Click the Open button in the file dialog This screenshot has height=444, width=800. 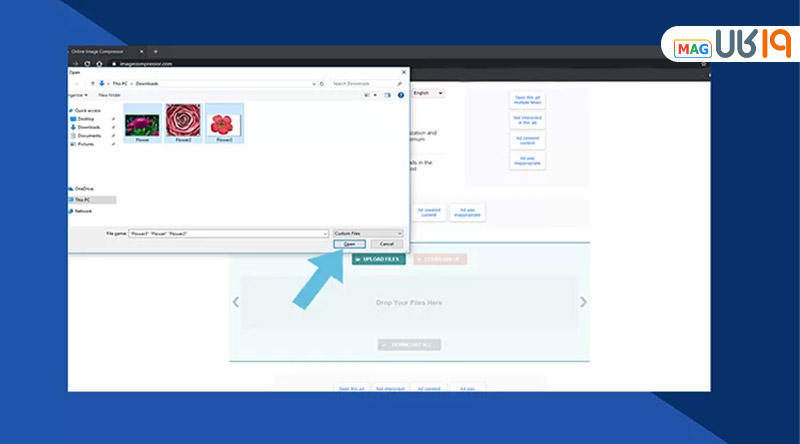pos(349,243)
